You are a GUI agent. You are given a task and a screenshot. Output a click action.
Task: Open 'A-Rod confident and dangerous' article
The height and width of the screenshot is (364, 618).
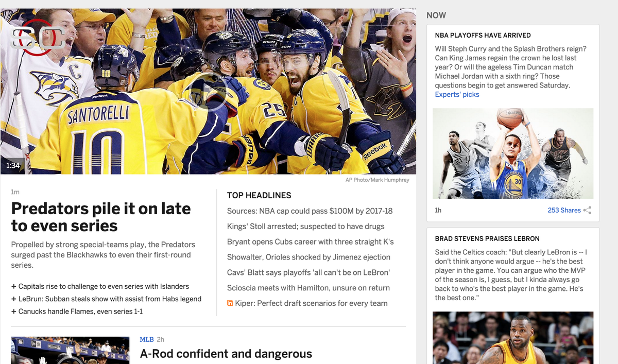coord(226,354)
